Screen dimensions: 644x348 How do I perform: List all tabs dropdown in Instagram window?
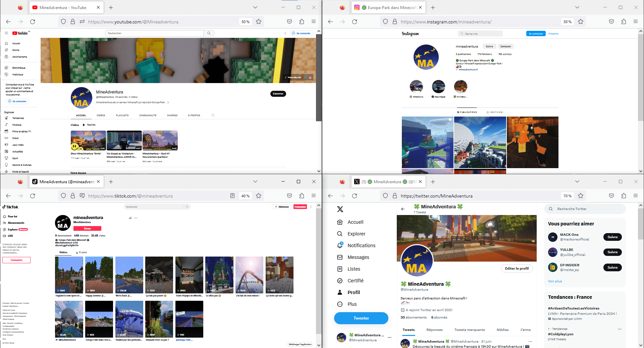coord(577,7)
